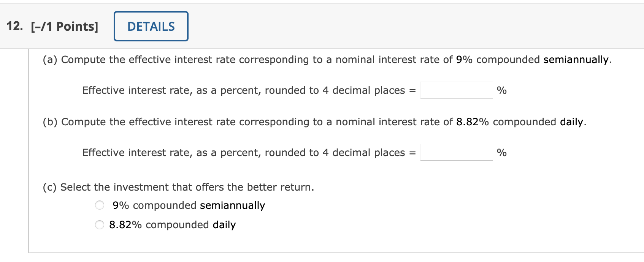This screenshot has height=262, width=644.
Task: Click the part (c) instruction text
Action: tap(178, 187)
